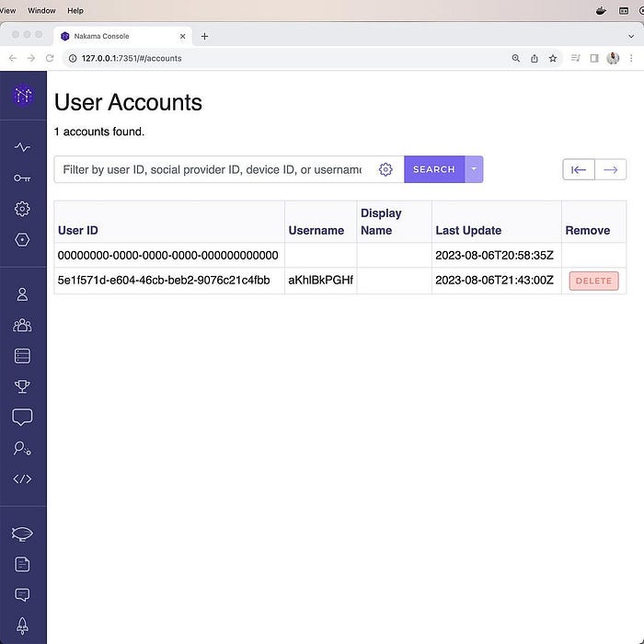Open the API explorer code icon
This screenshot has width=644, height=644.
22,478
